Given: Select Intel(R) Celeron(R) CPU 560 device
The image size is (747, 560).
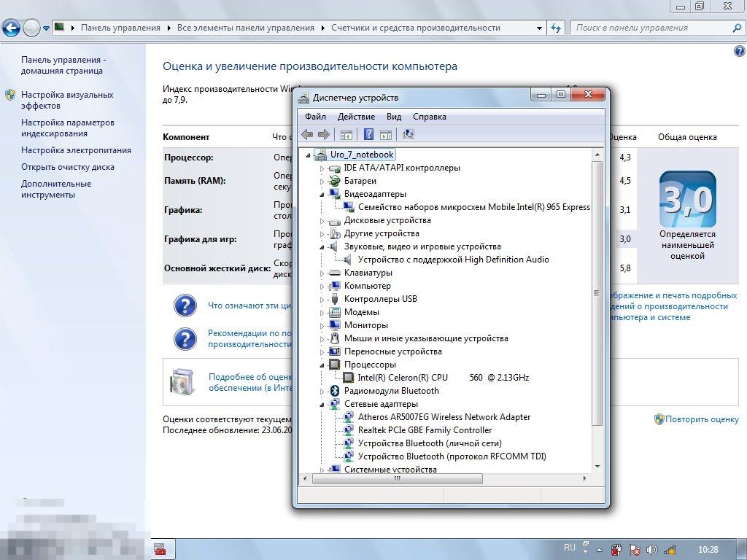Looking at the screenshot, I should pos(444,378).
